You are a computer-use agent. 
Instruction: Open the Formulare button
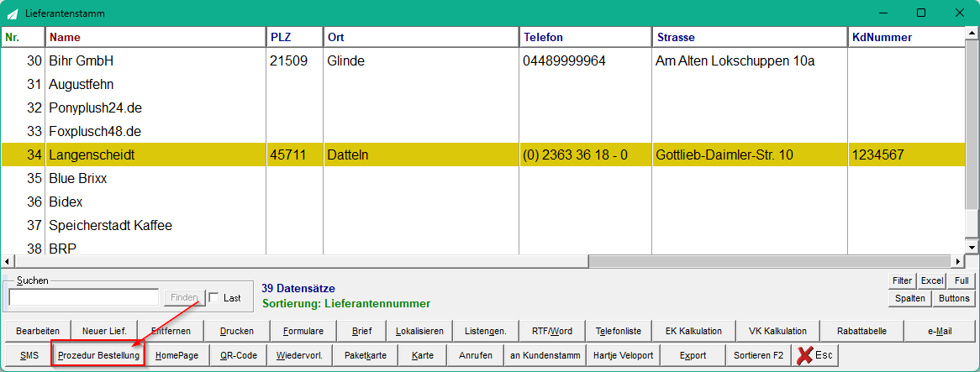tap(303, 331)
